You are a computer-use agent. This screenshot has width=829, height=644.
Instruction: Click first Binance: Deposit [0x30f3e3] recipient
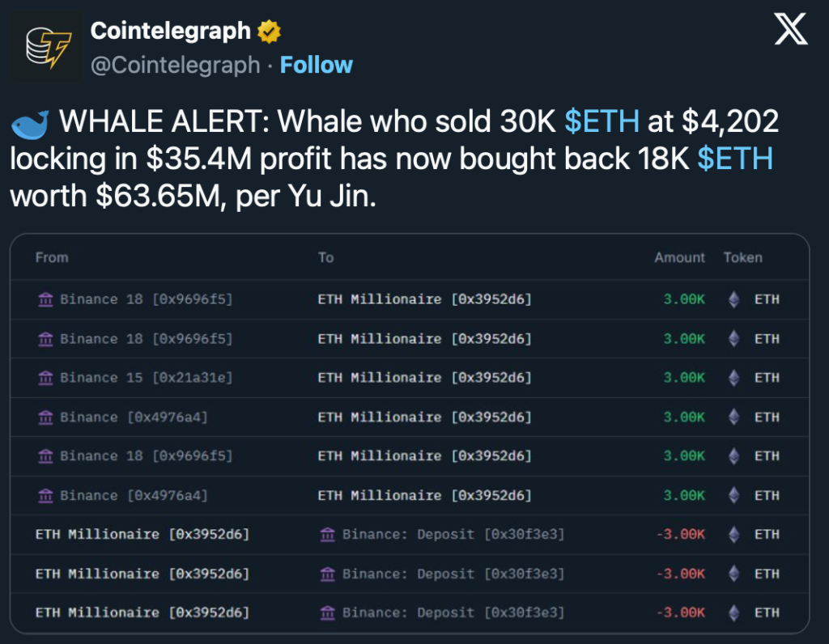click(x=453, y=534)
